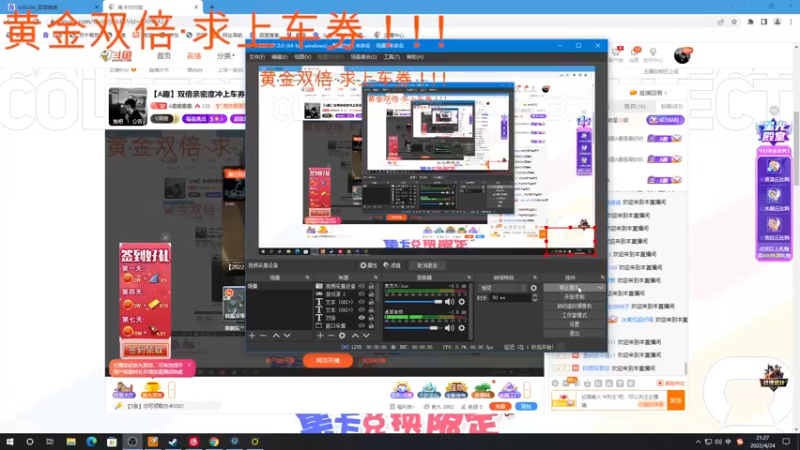Expand the arrow on the stop streaming button
The image size is (800, 450).
pos(600,288)
